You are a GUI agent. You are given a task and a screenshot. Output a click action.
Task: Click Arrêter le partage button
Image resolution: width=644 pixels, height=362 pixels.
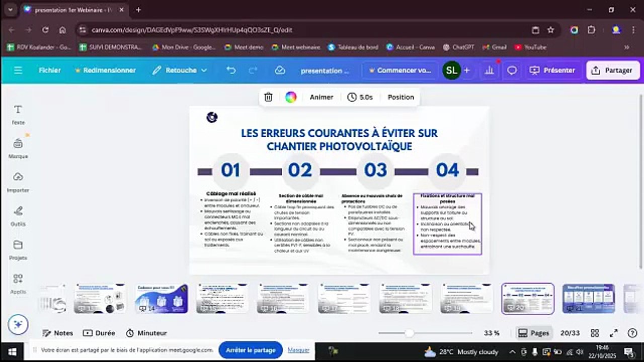pyautogui.click(x=251, y=350)
